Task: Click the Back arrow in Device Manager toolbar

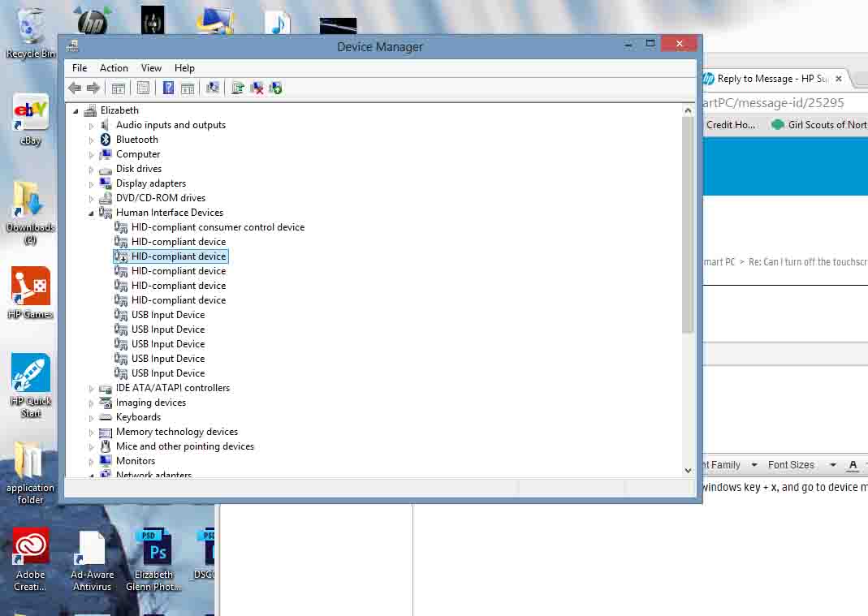Action: click(x=75, y=88)
